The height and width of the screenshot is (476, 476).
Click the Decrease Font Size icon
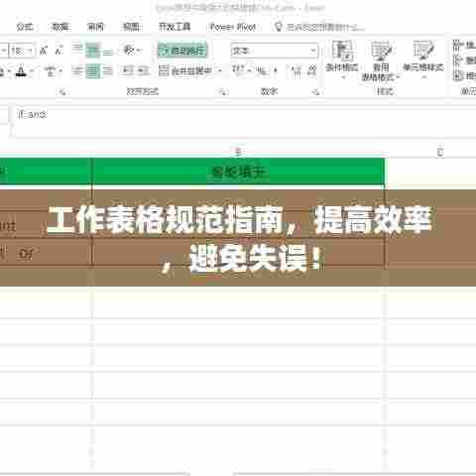tap(59, 51)
